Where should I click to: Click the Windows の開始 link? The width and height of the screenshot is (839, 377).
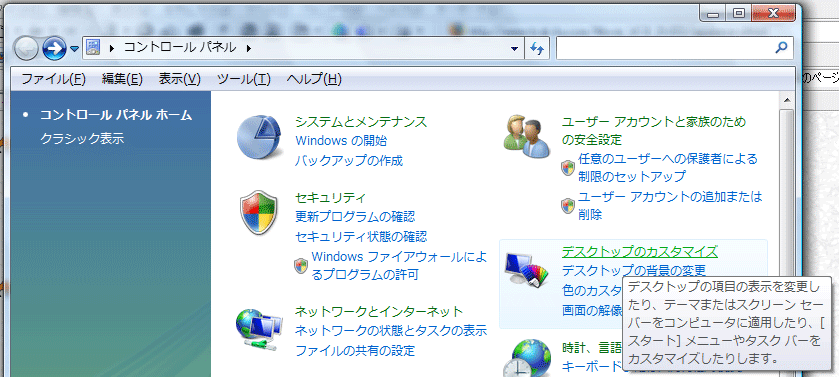pos(341,141)
